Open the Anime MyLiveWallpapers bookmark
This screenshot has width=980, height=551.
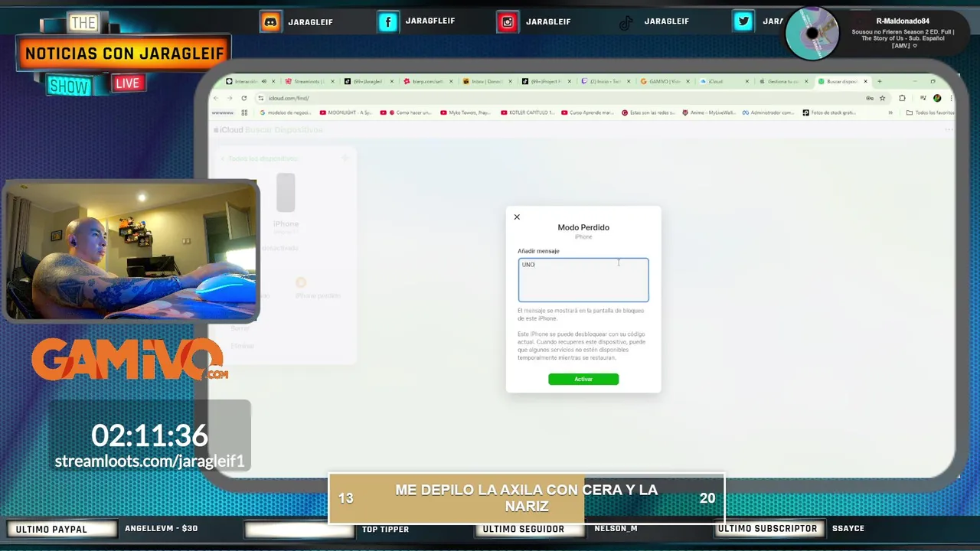pyautogui.click(x=709, y=112)
